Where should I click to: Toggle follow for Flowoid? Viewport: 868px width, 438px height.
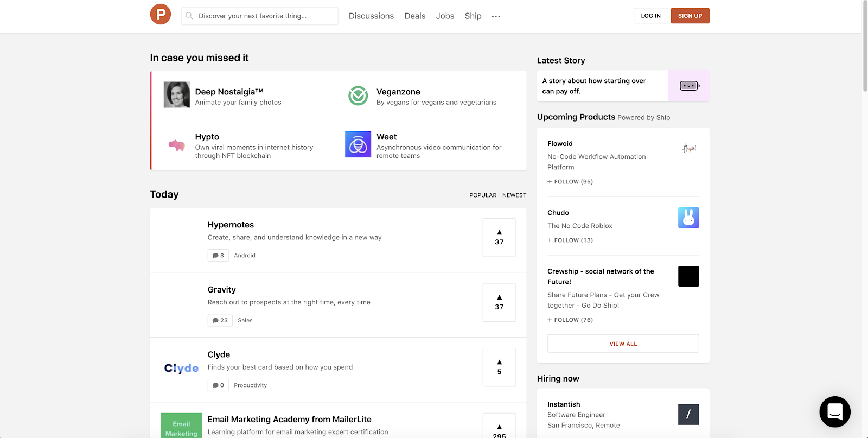point(570,182)
